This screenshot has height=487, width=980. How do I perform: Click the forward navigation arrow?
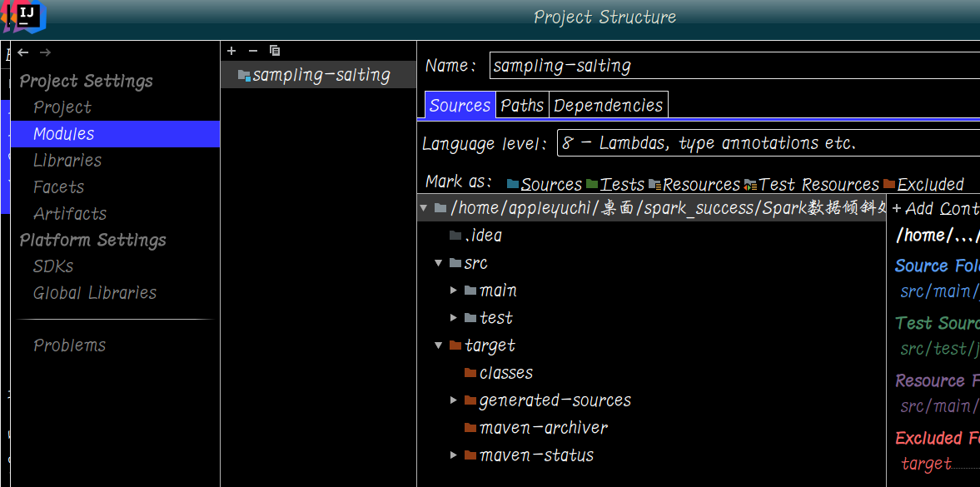click(44, 52)
